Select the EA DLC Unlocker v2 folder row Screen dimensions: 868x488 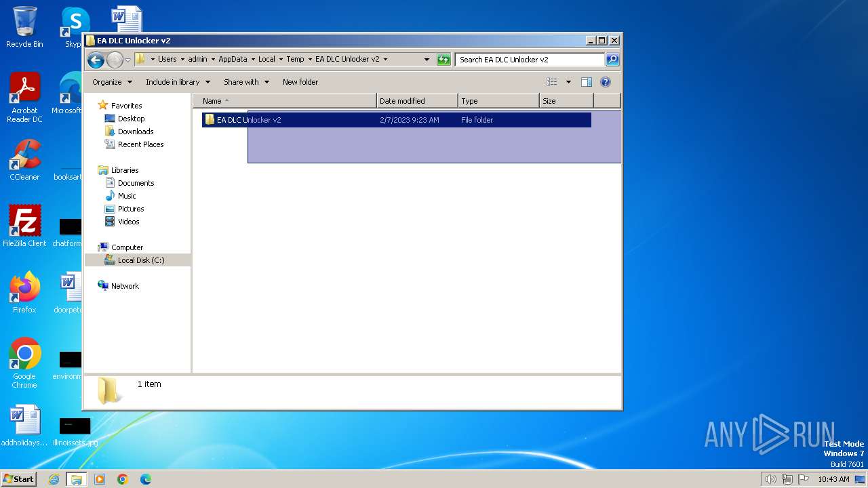click(x=397, y=120)
